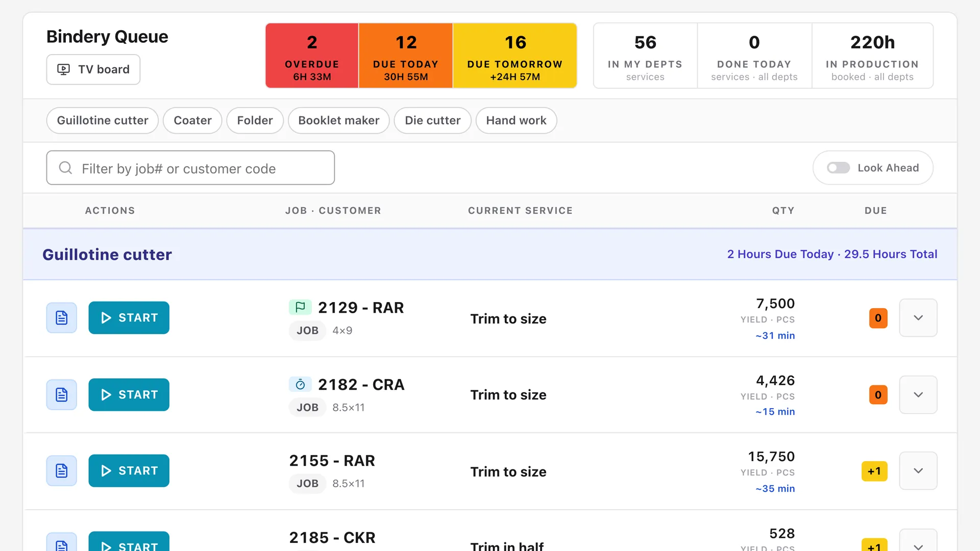The width and height of the screenshot is (980, 551).
Task: Expand row details for 2182 - CRA
Action: pyautogui.click(x=918, y=395)
